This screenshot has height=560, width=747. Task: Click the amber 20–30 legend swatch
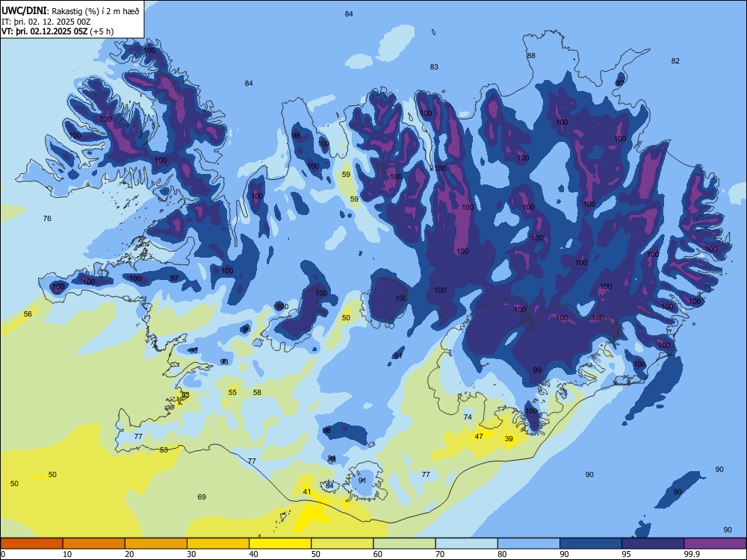156,544
